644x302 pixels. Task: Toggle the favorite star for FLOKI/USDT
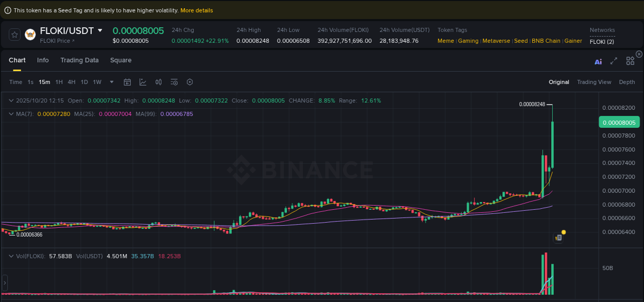[14, 35]
